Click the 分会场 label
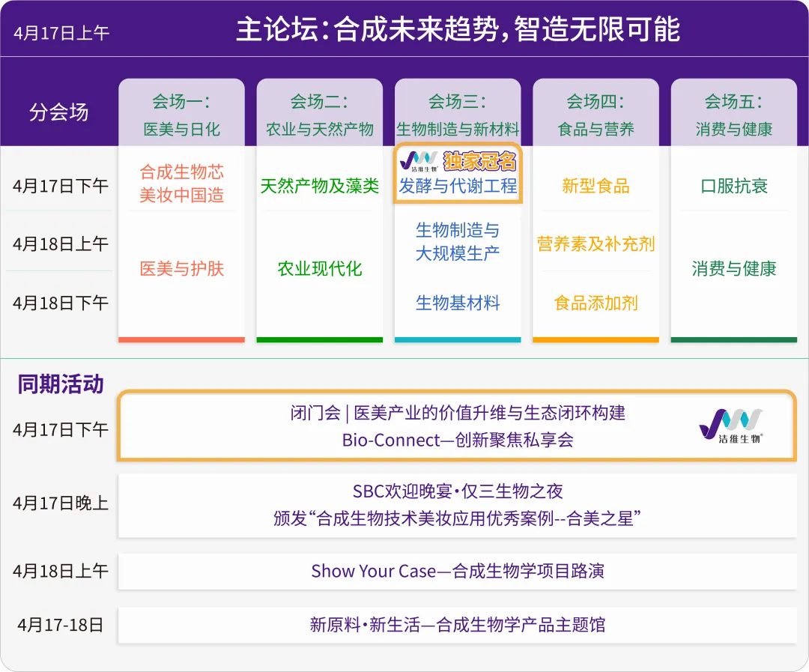 click(59, 112)
